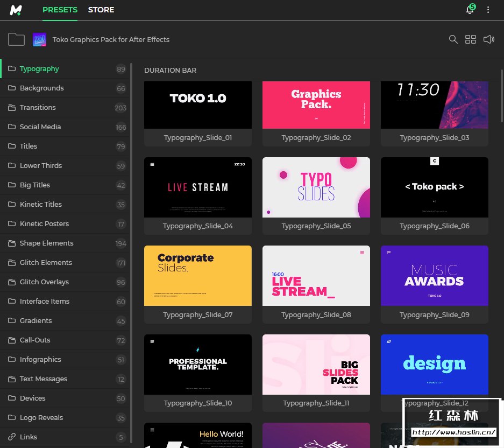The image size is (504, 448).
Task: Open the Backgrounds category
Action: pos(65,88)
